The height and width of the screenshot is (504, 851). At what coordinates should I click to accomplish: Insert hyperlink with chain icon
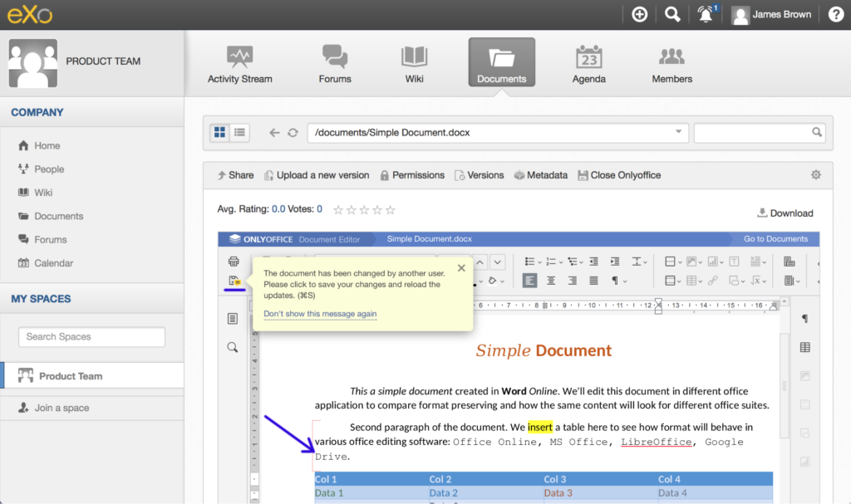pyautogui.click(x=712, y=281)
